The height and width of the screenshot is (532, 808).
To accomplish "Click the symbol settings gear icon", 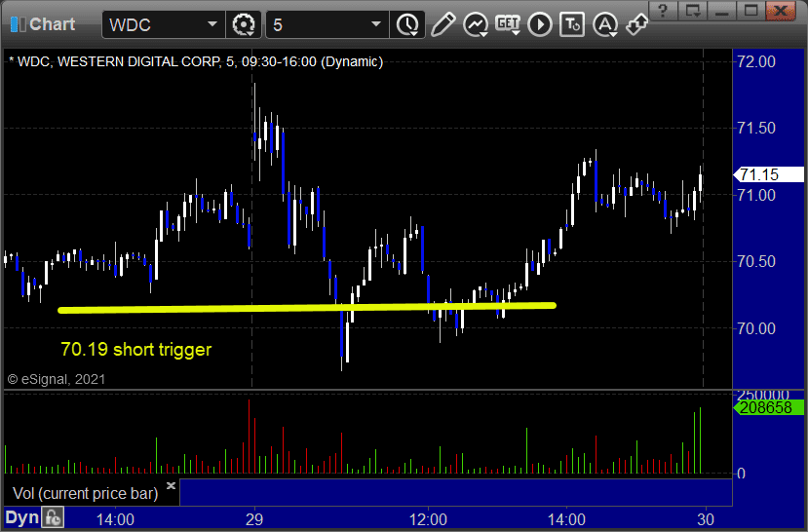I will (x=243, y=24).
